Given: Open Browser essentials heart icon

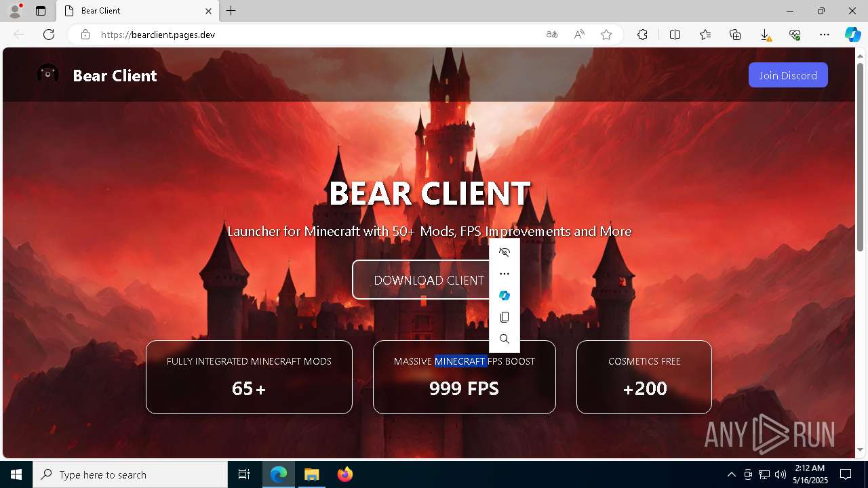Looking at the screenshot, I should pyautogui.click(x=795, y=35).
